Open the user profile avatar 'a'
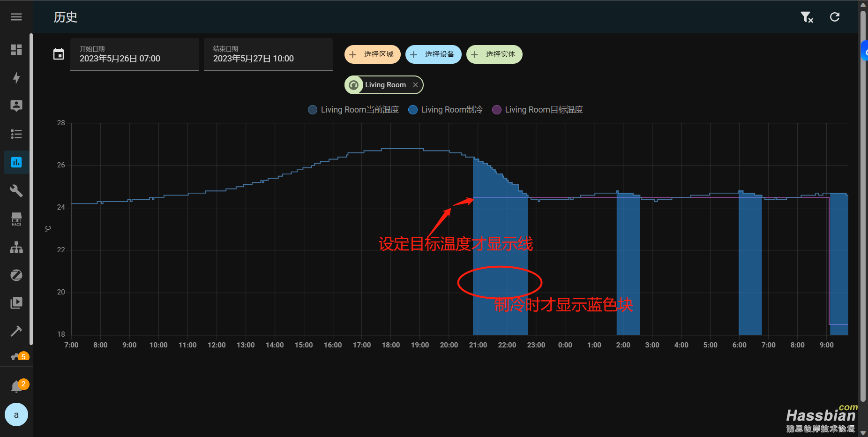Image resolution: width=868 pixels, height=437 pixels. click(x=16, y=414)
